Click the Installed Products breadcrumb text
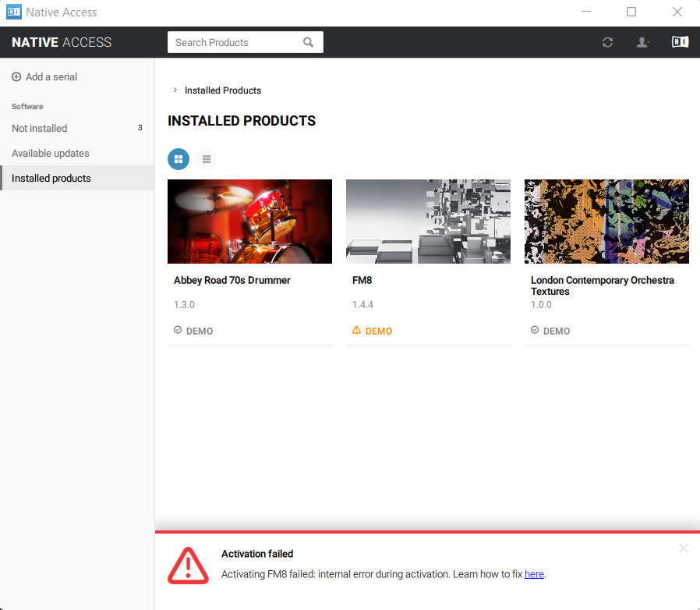The image size is (700, 610). [x=223, y=90]
